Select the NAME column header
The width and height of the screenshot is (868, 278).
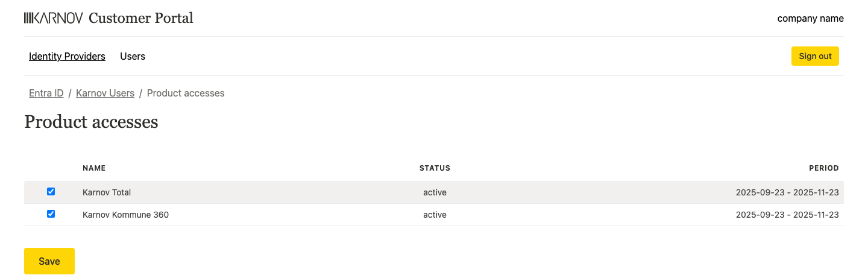coord(94,168)
